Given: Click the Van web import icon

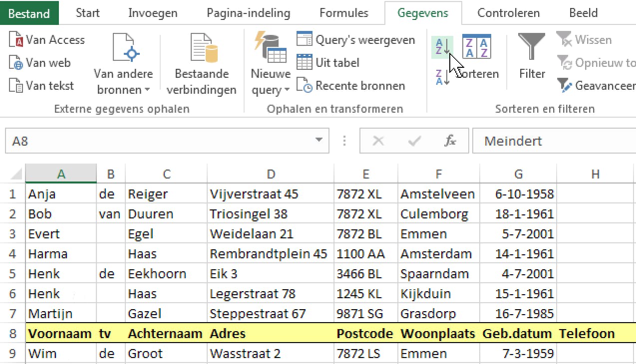Looking at the screenshot, I should coord(17,63).
